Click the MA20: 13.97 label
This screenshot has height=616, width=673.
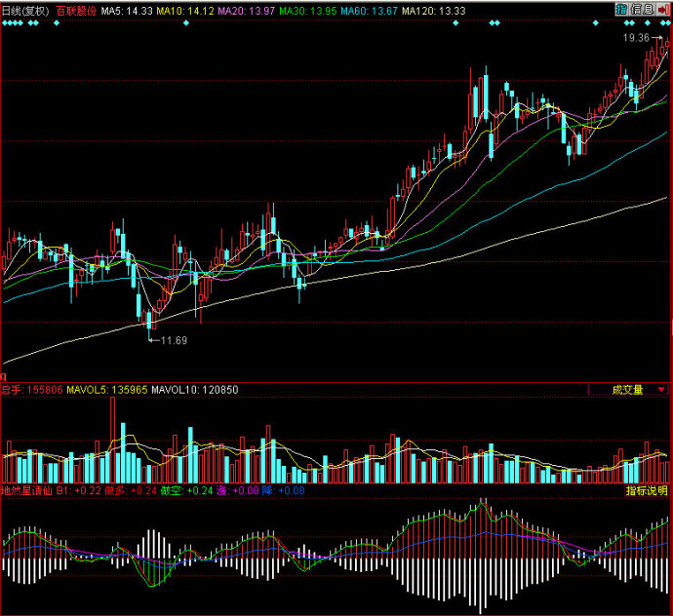247,11
